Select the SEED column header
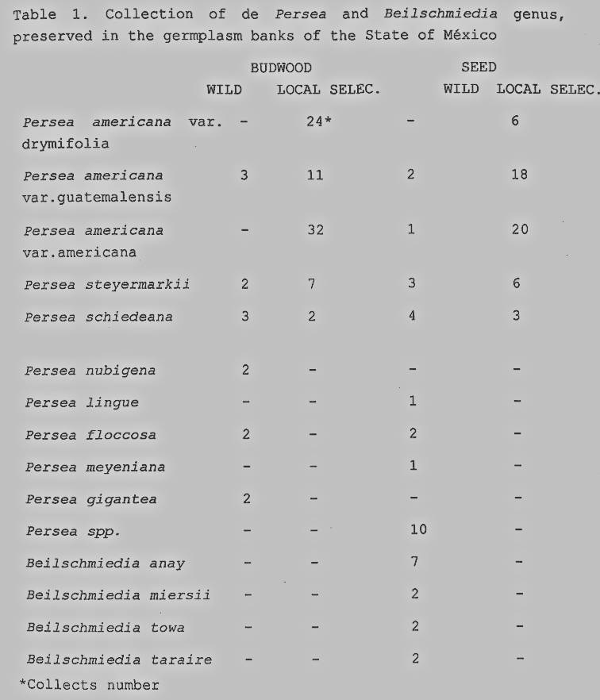 click(x=479, y=69)
